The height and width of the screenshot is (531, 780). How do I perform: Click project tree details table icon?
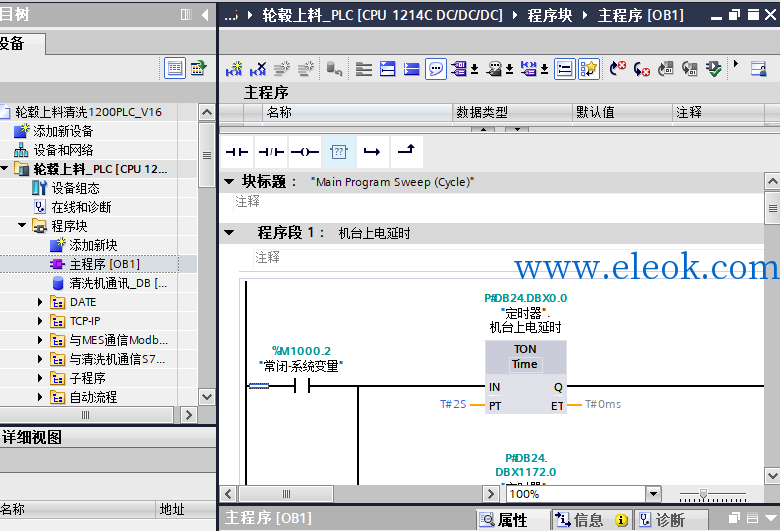(175, 68)
